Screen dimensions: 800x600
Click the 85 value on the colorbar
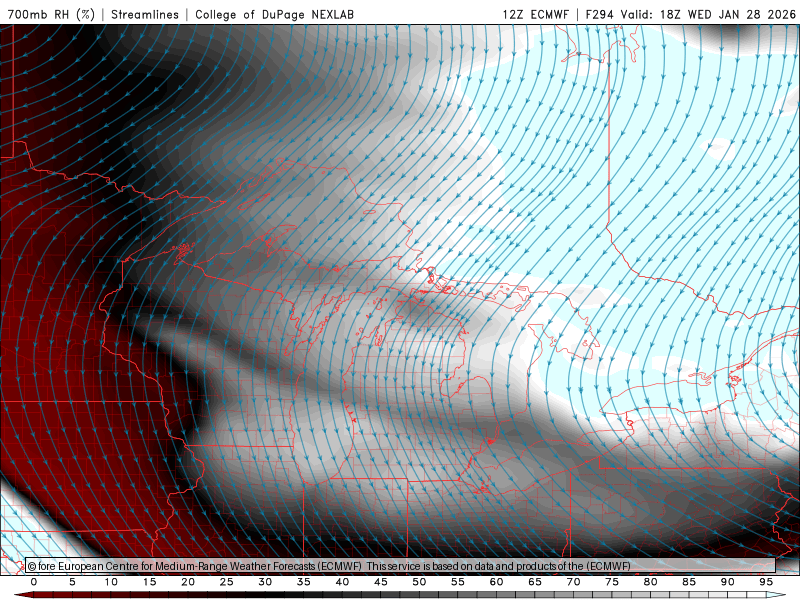tap(689, 582)
